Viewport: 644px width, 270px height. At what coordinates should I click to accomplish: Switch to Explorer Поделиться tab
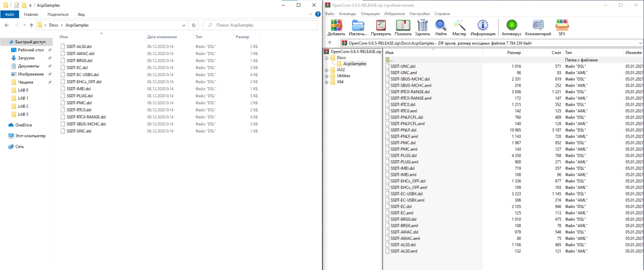point(58,15)
